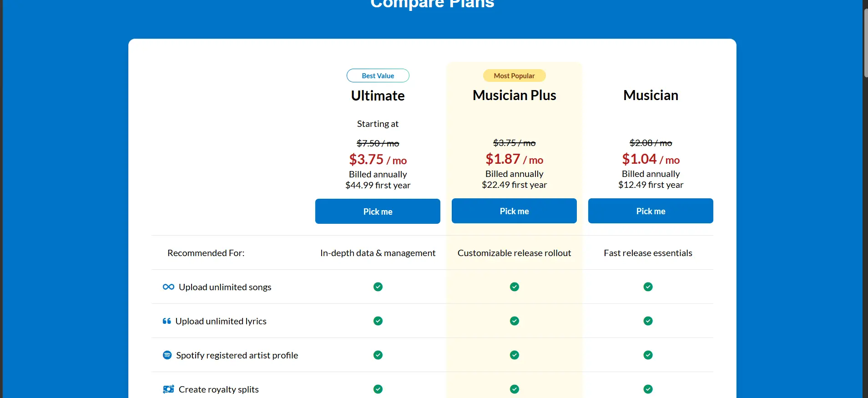Click Musician checkmark for Upload unlimited songs
This screenshot has width=868, height=398.
(x=648, y=287)
